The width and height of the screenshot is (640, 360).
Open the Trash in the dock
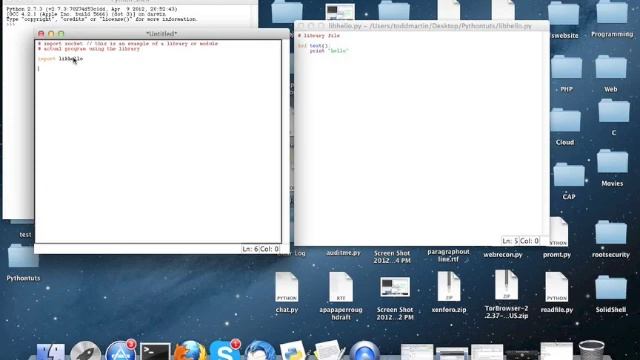pos(591,351)
